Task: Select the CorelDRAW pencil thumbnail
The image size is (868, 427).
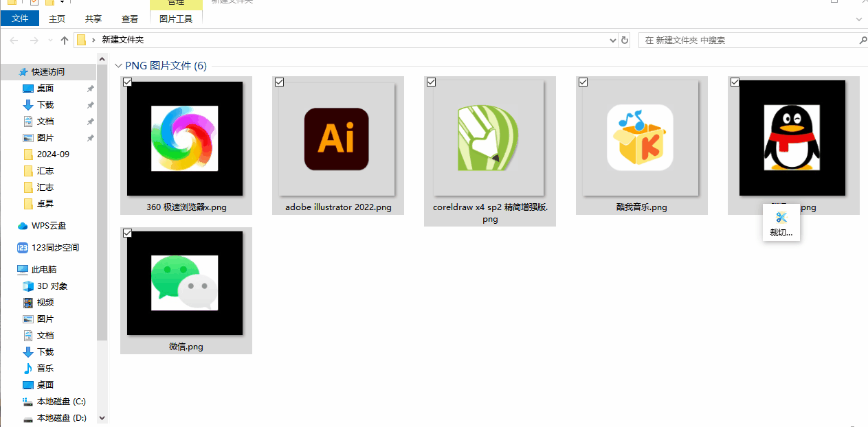Action: pos(489,139)
